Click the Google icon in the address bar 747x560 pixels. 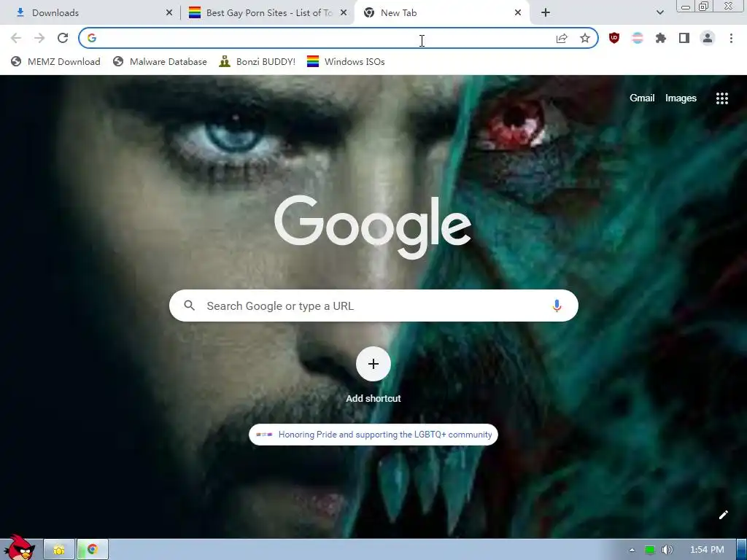[92, 38]
